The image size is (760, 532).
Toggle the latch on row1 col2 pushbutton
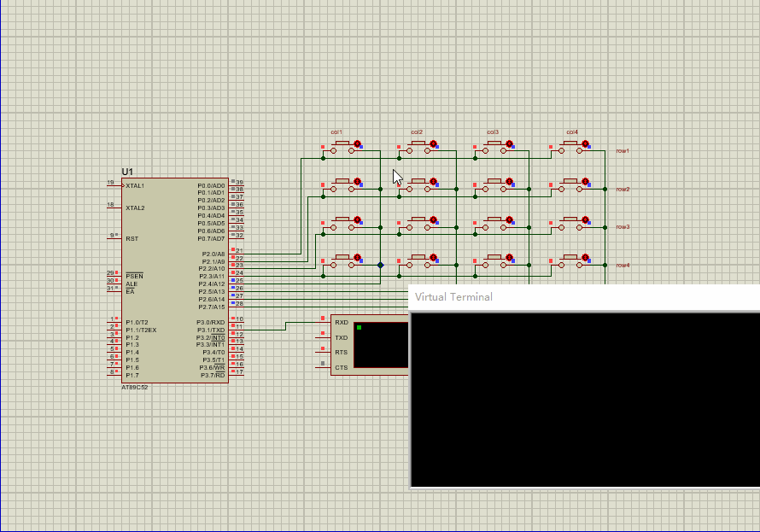point(433,144)
